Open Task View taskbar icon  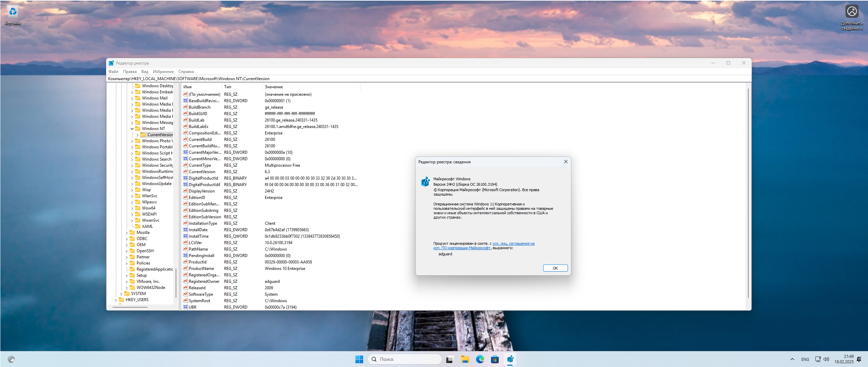point(450,359)
